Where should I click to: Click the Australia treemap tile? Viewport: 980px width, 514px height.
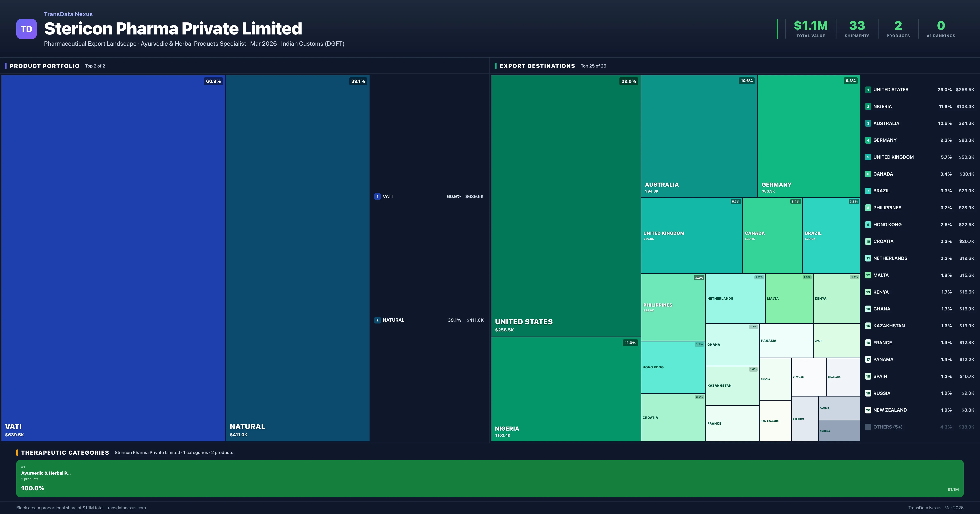pyautogui.click(x=699, y=136)
